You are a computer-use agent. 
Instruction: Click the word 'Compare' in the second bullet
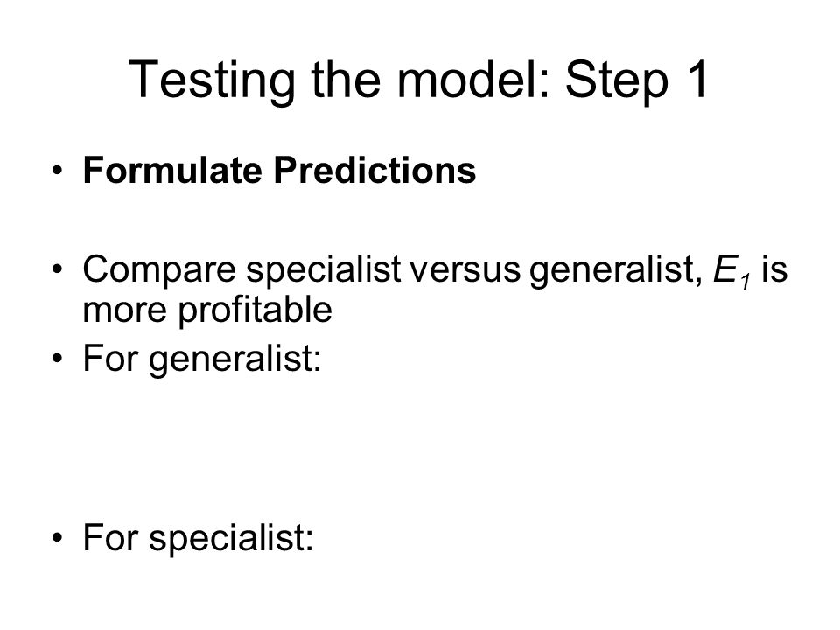(x=159, y=269)
